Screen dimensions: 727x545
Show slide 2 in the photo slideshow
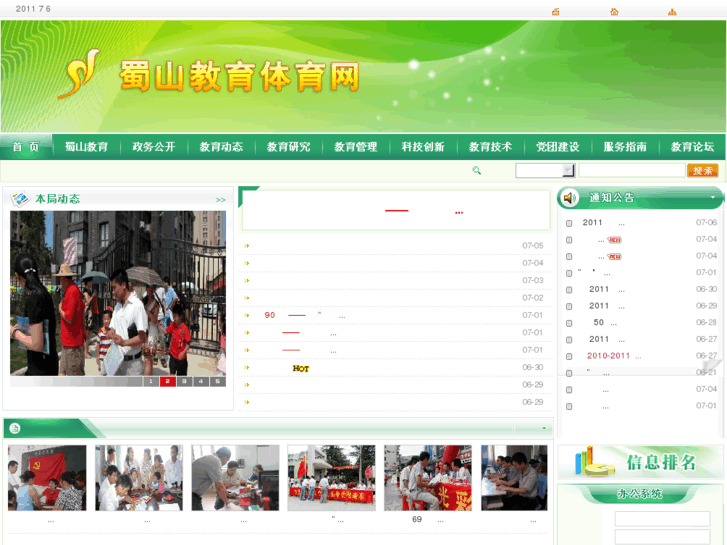pyautogui.click(x=167, y=381)
